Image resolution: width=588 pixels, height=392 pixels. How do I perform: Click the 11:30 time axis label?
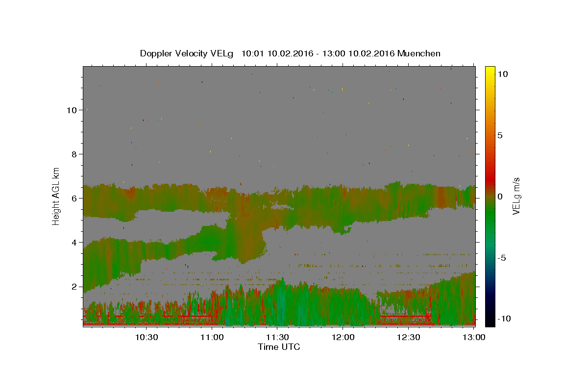pyautogui.click(x=277, y=337)
